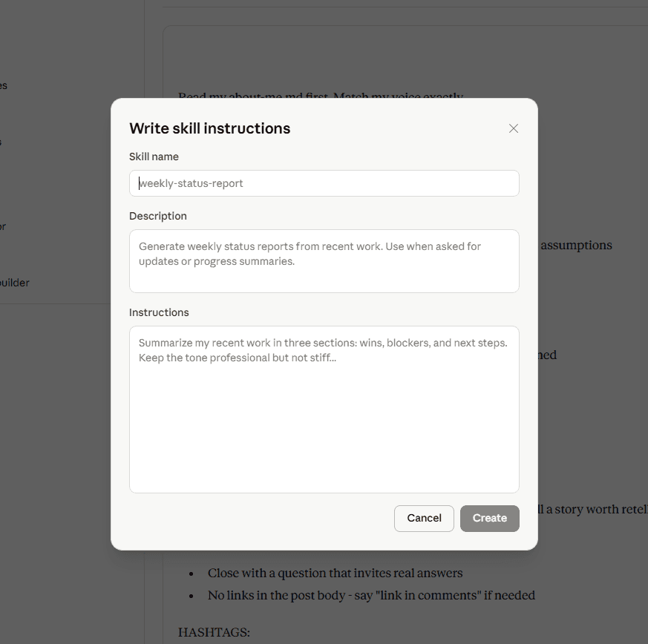Click the 'Instructions' field label

pyautogui.click(x=159, y=312)
